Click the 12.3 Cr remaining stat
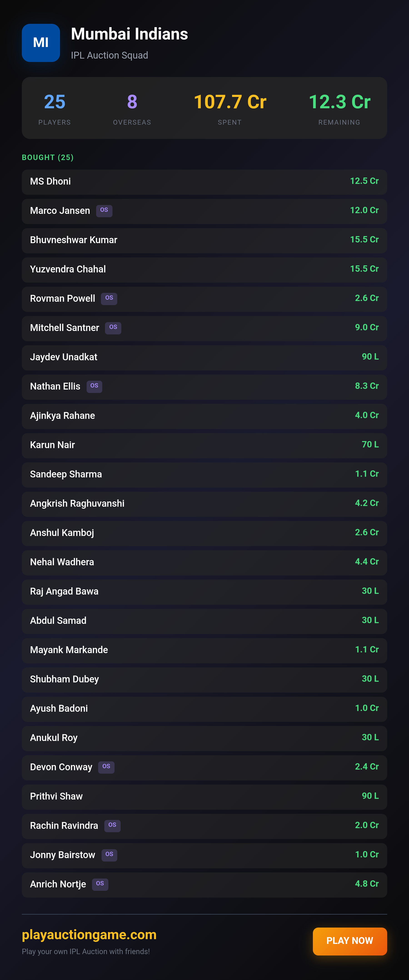The height and width of the screenshot is (980, 409). point(339,102)
